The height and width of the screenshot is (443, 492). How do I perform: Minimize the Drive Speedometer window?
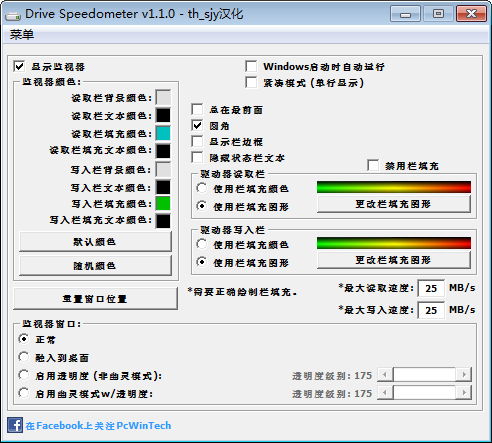click(x=405, y=14)
